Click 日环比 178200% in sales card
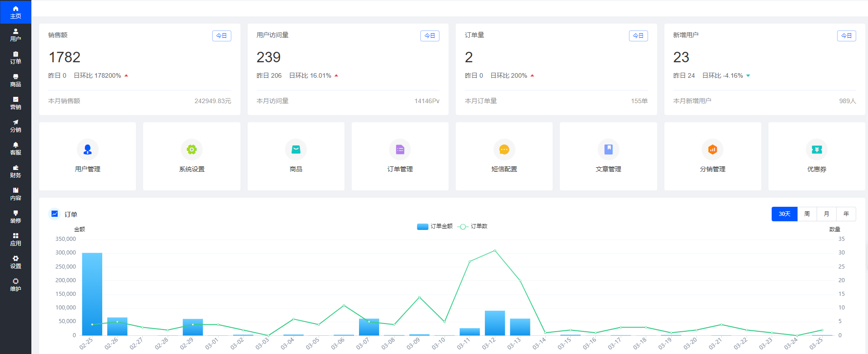This screenshot has width=868, height=354. pos(97,75)
